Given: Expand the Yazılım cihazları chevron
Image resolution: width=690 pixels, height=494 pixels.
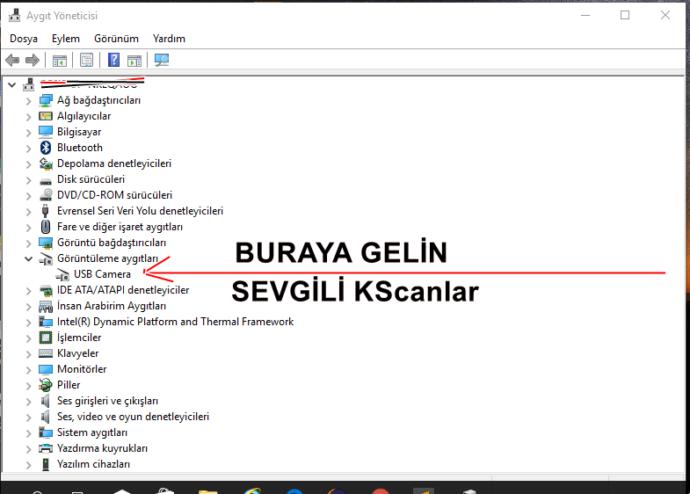Looking at the screenshot, I should [x=29, y=465].
